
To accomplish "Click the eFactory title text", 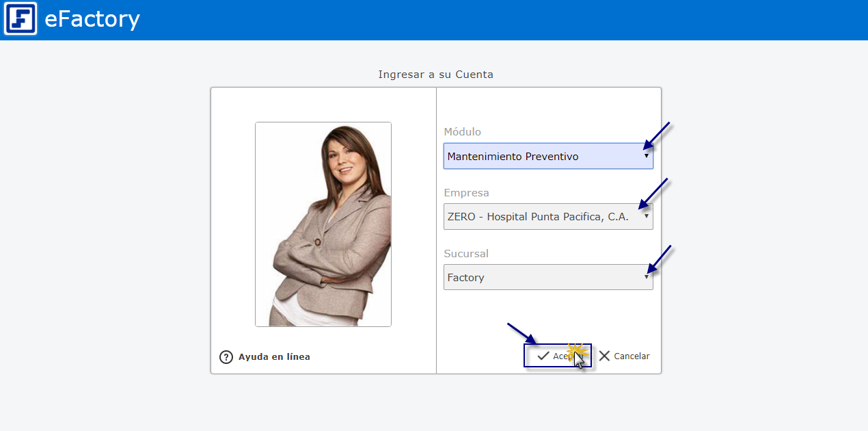I will click(x=92, y=19).
